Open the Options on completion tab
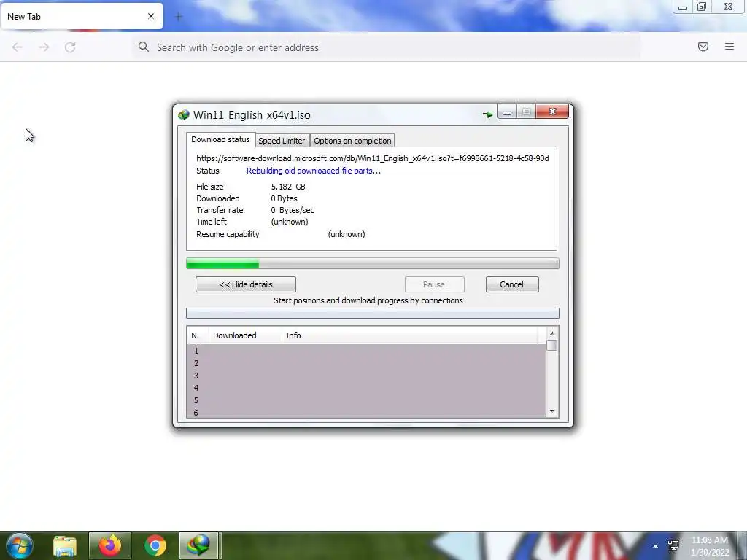This screenshot has width=747, height=560. point(352,141)
